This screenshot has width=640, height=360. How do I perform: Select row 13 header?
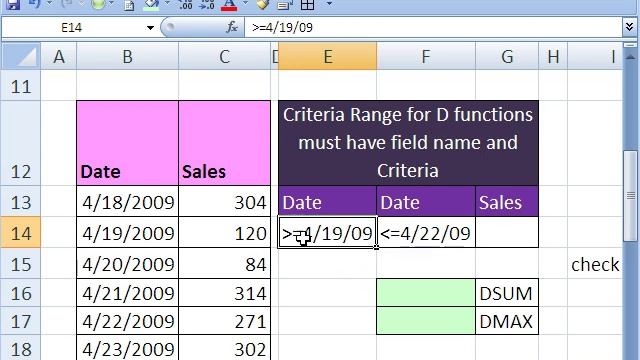coord(20,202)
